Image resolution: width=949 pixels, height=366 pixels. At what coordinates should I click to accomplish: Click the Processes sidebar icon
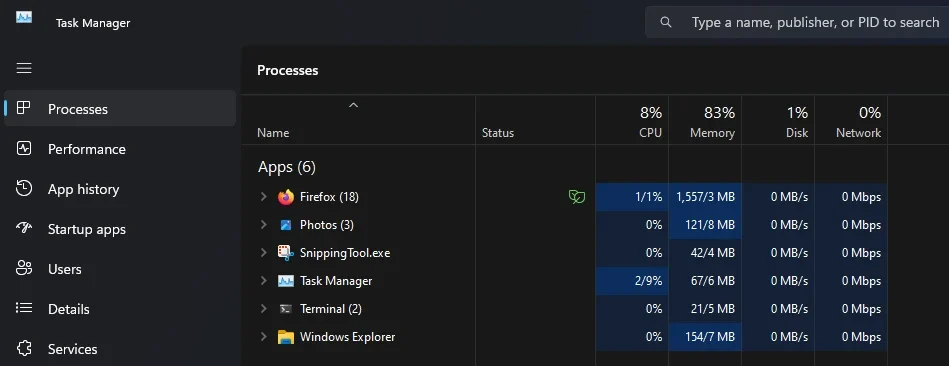click(24, 108)
